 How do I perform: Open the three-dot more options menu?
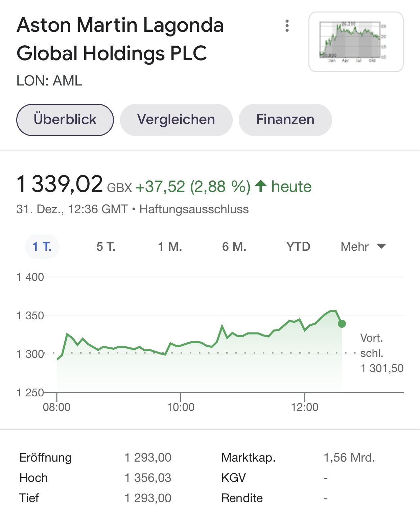[287, 26]
